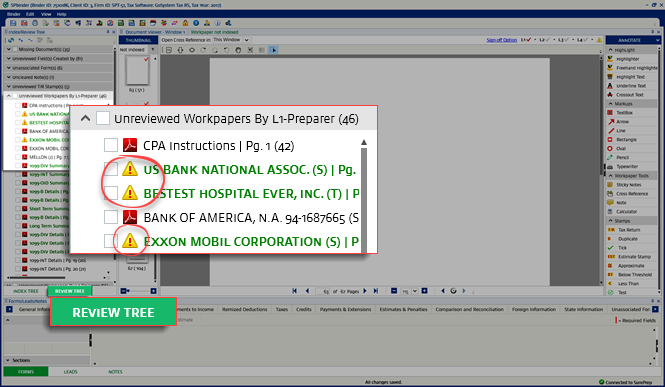Switch to the INDEX TREE tab

click(26, 291)
